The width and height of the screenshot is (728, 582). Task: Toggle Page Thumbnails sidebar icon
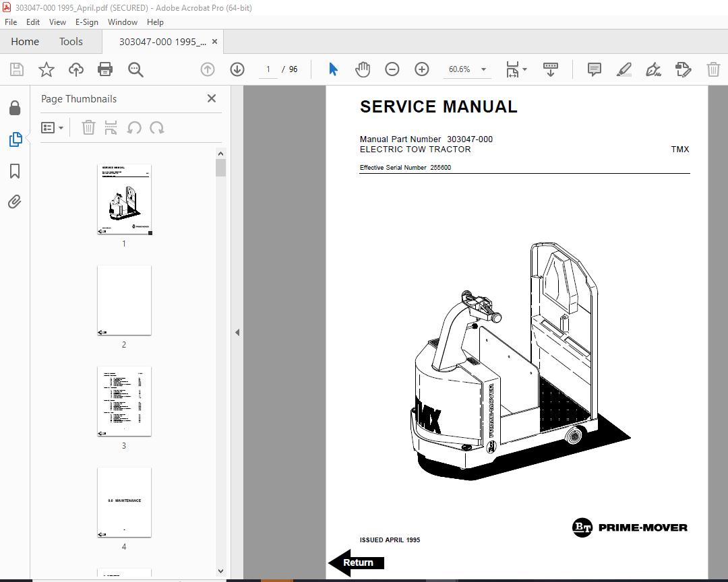click(x=16, y=139)
